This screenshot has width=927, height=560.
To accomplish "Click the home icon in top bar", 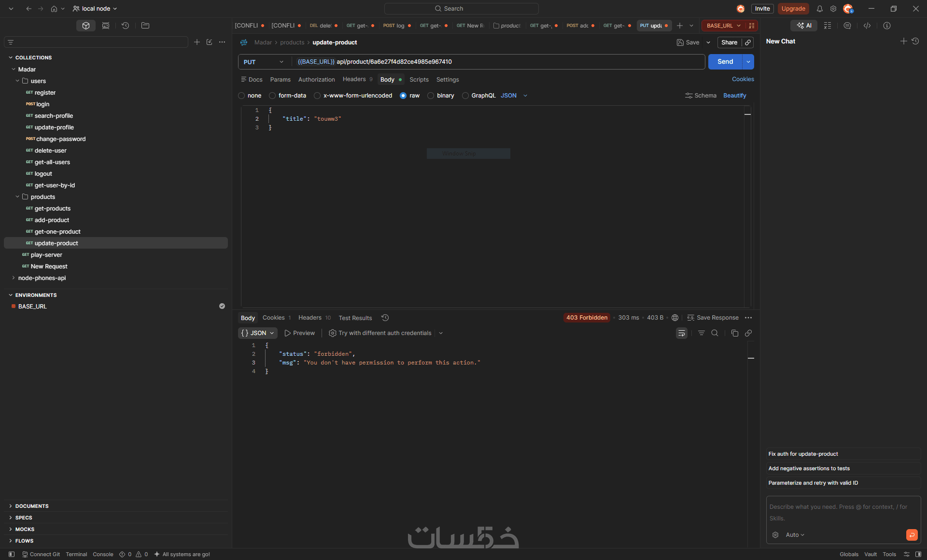I will [x=54, y=9].
